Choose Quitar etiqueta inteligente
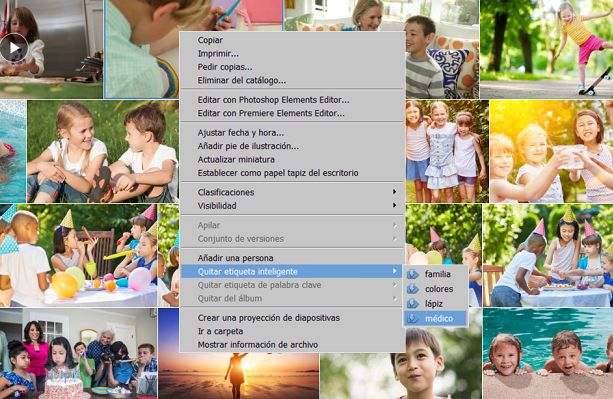The height and width of the screenshot is (399, 613). (292, 272)
